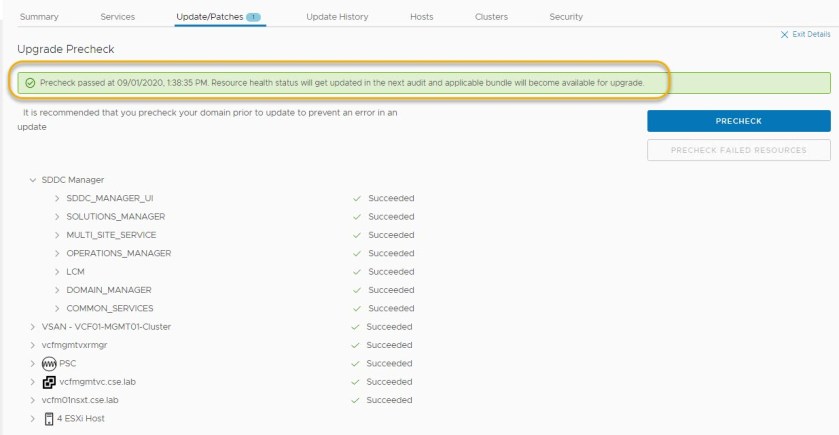Expand the OPERATIONS_MANAGER node
This screenshot has width=839, height=435.
(x=57, y=253)
